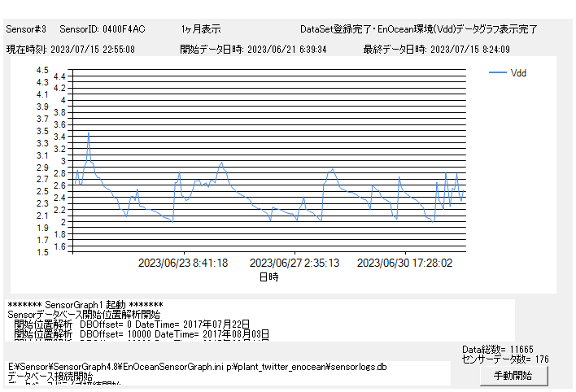Select the Vdd legend label
This screenshot has width=576, height=392.
tap(518, 73)
